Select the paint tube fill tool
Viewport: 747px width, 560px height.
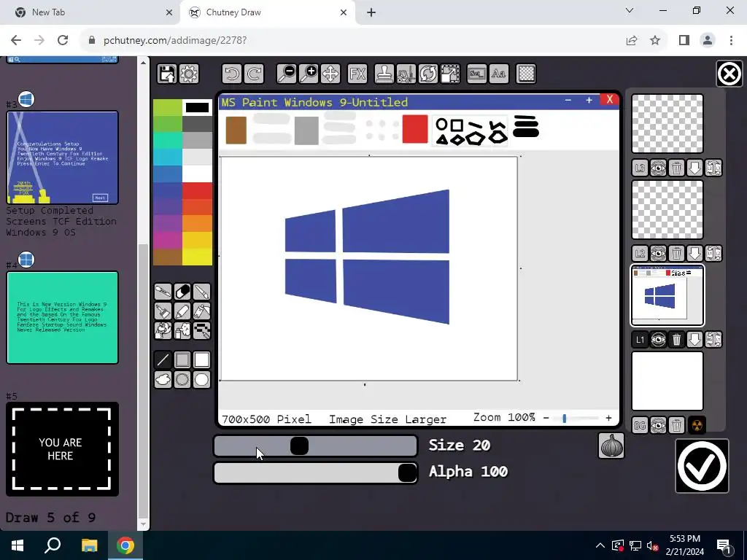[202, 311]
